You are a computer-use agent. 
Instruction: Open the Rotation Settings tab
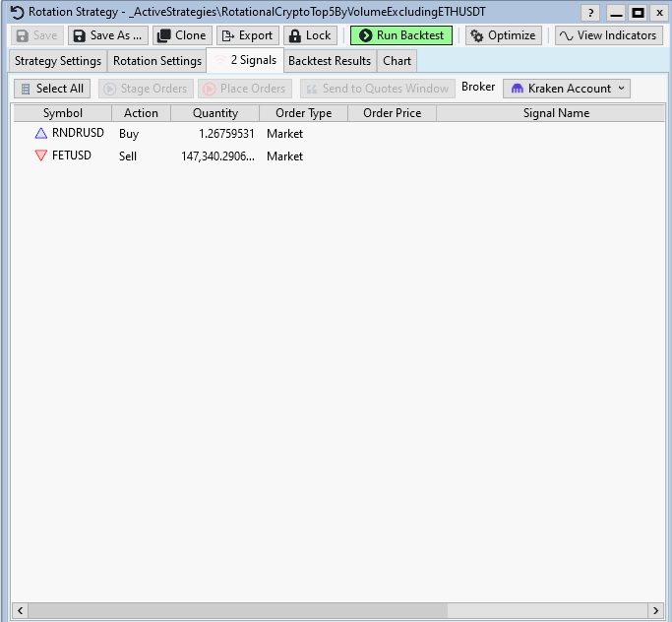pos(157,61)
